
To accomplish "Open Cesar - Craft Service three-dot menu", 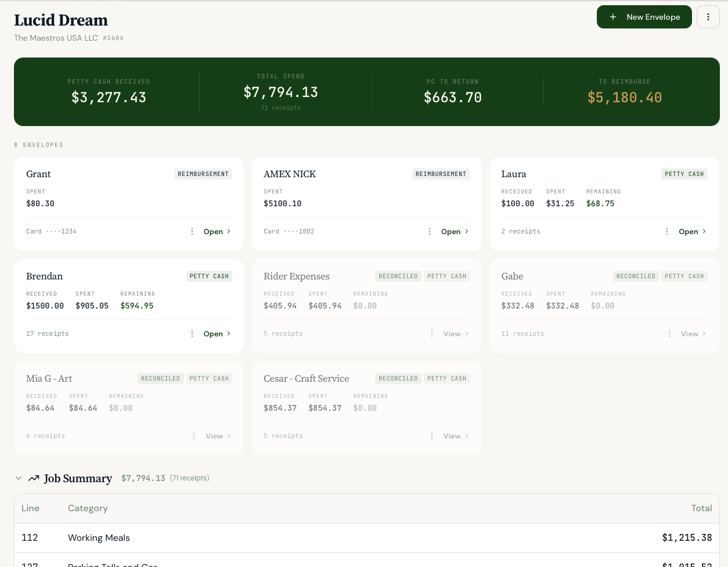I will (432, 436).
